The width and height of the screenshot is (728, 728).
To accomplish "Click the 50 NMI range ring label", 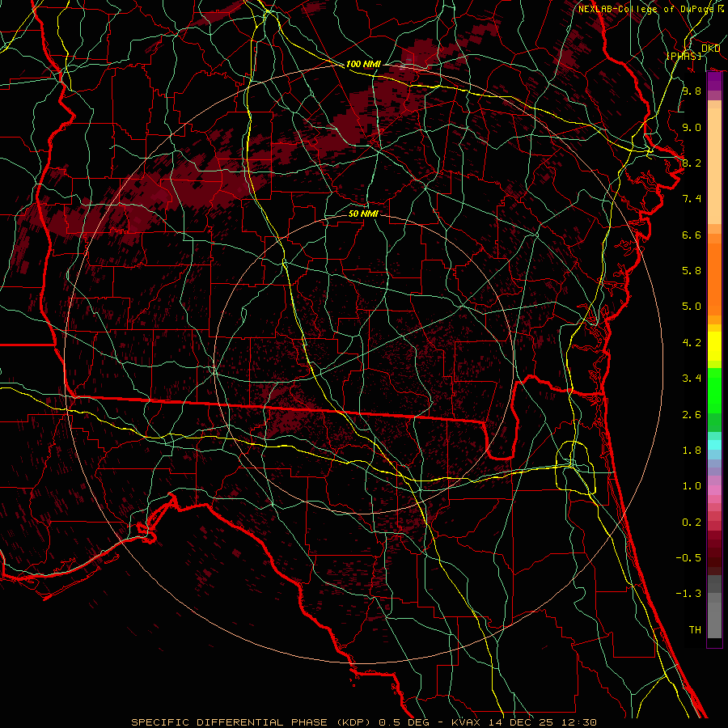I will (363, 214).
